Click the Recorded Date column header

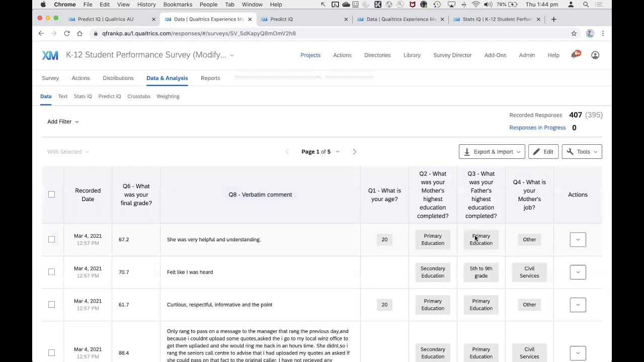(88, 195)
